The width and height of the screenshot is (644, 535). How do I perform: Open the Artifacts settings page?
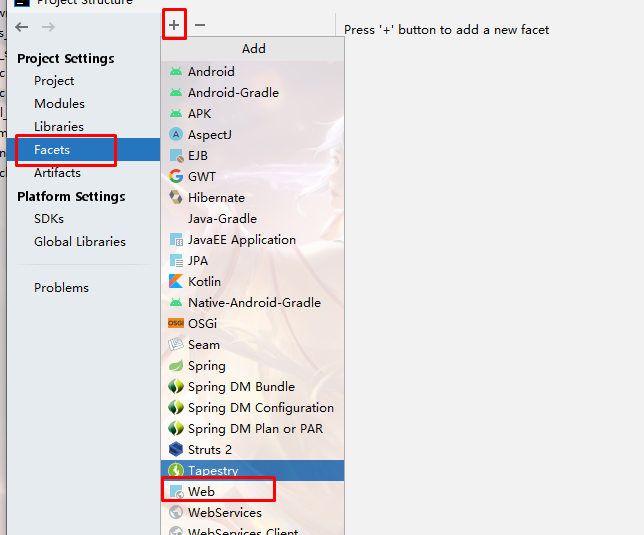click(57, 173)
